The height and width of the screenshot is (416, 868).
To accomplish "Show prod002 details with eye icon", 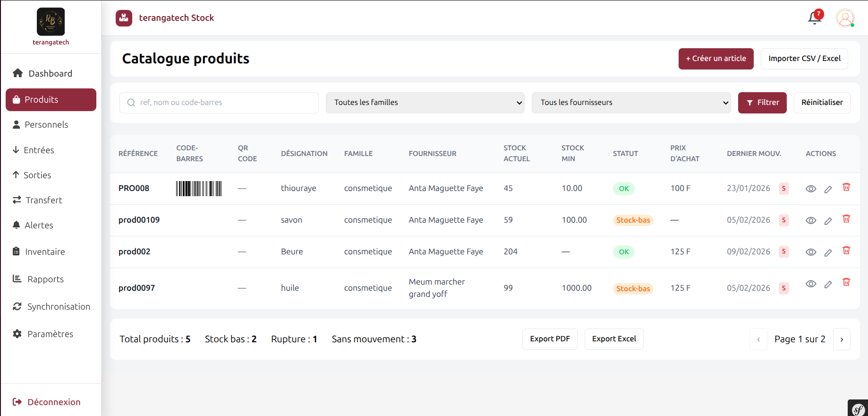I will pos(810,252).
